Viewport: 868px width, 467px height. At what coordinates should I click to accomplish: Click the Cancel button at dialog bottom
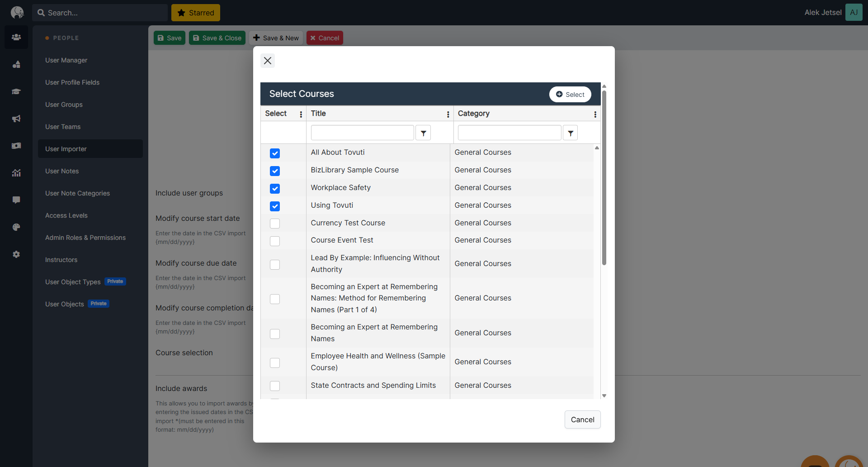[x=582, y=419]
